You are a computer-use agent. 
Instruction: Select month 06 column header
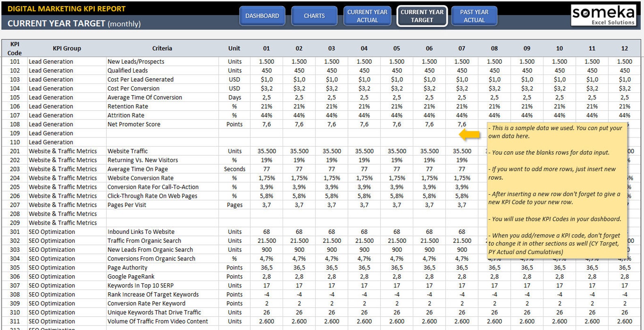pos(429,48)
